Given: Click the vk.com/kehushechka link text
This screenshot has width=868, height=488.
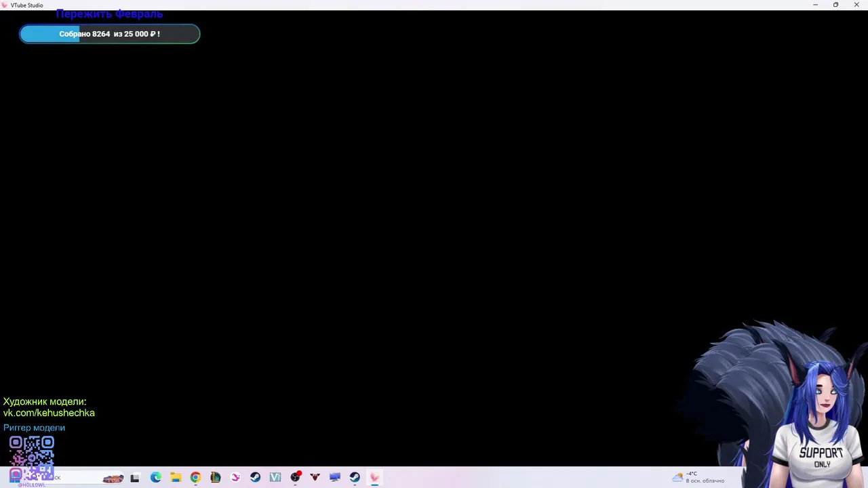Looking at the screenshot, I should point(49,413).
